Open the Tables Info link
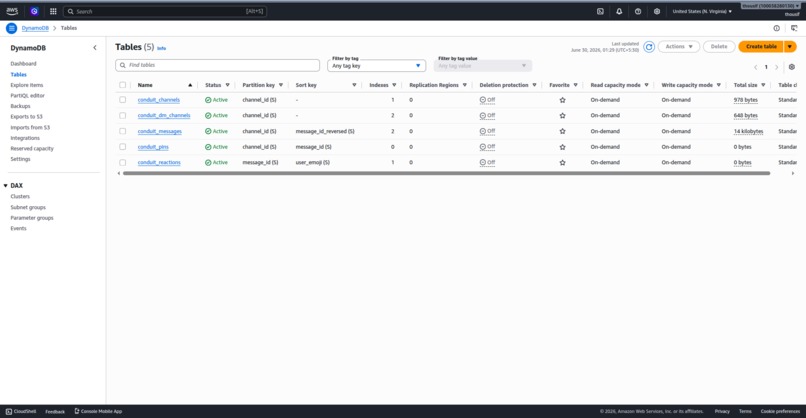 [161, 48]
